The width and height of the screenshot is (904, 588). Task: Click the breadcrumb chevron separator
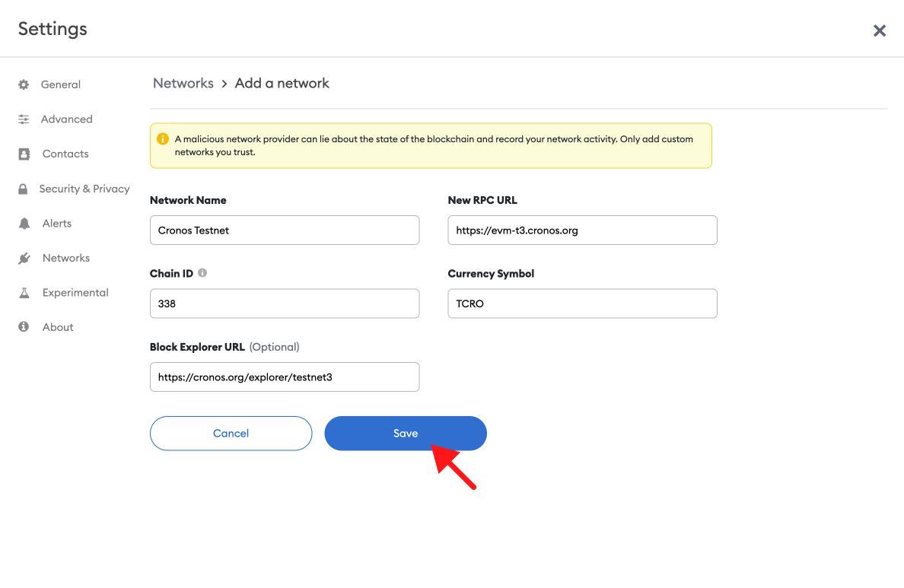[224, 84]
